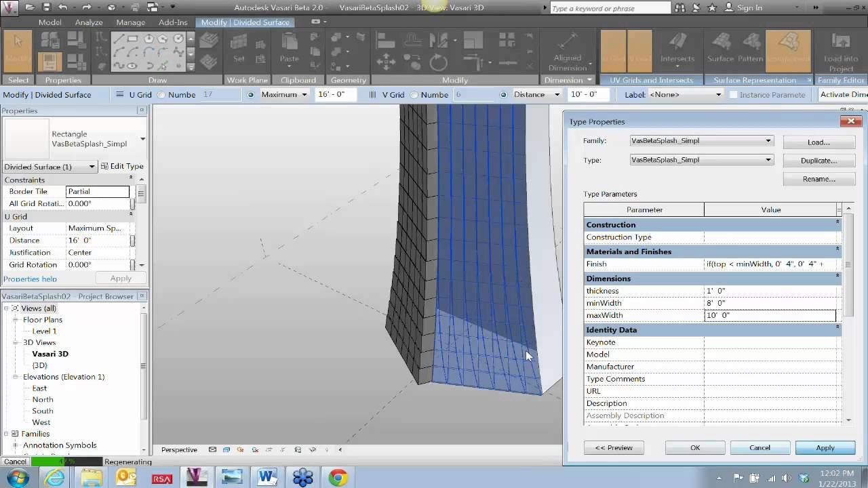Open the Intersects tool
The image size is (868, 488).
(x=677, y=51)
